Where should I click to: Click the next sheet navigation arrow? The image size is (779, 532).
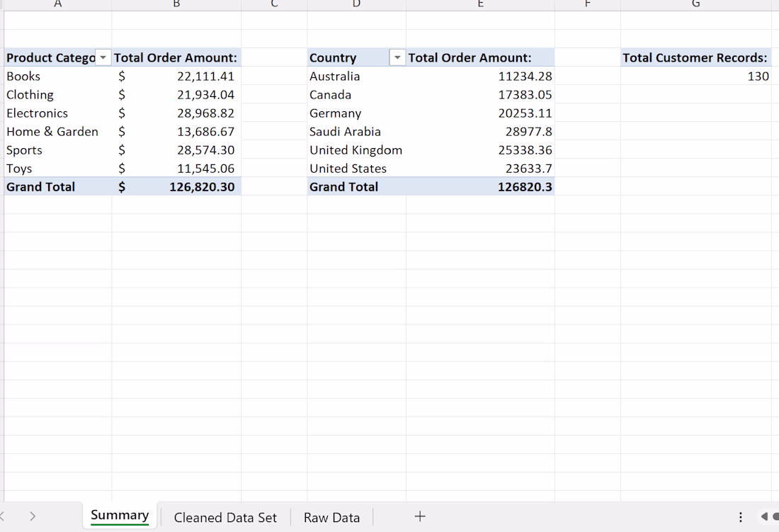pyautogui.click(x=33, y=516)
